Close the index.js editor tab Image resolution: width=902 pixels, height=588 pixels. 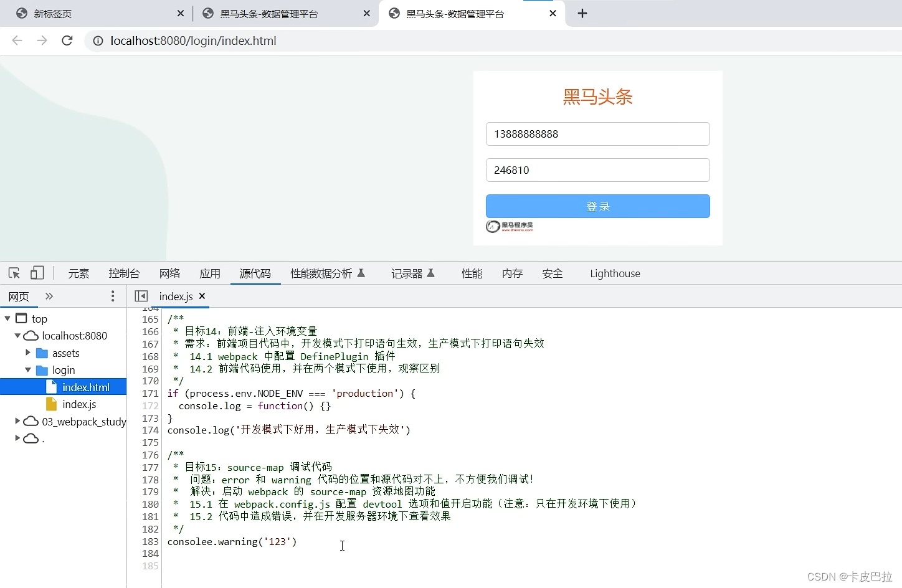point(202,296)
